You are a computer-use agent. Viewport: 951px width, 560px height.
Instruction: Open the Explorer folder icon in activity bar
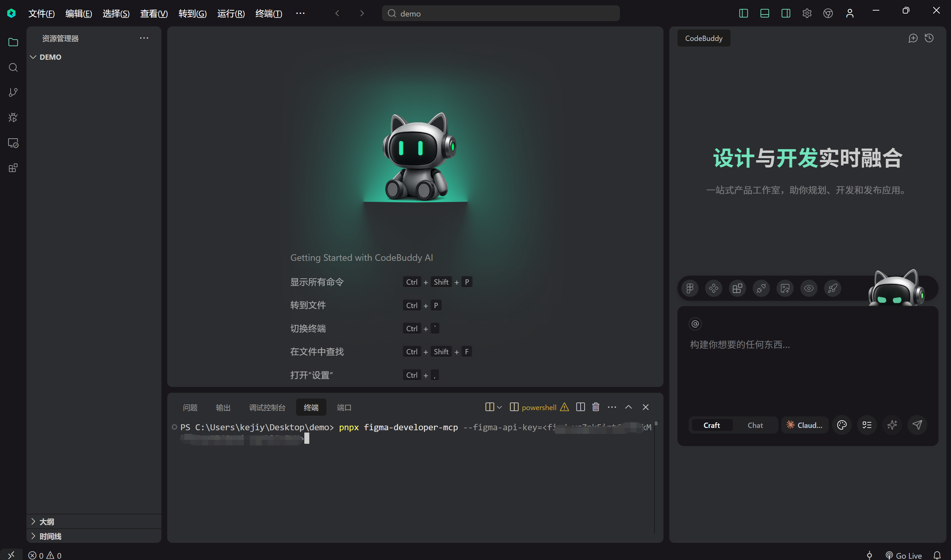pos(13,42)
